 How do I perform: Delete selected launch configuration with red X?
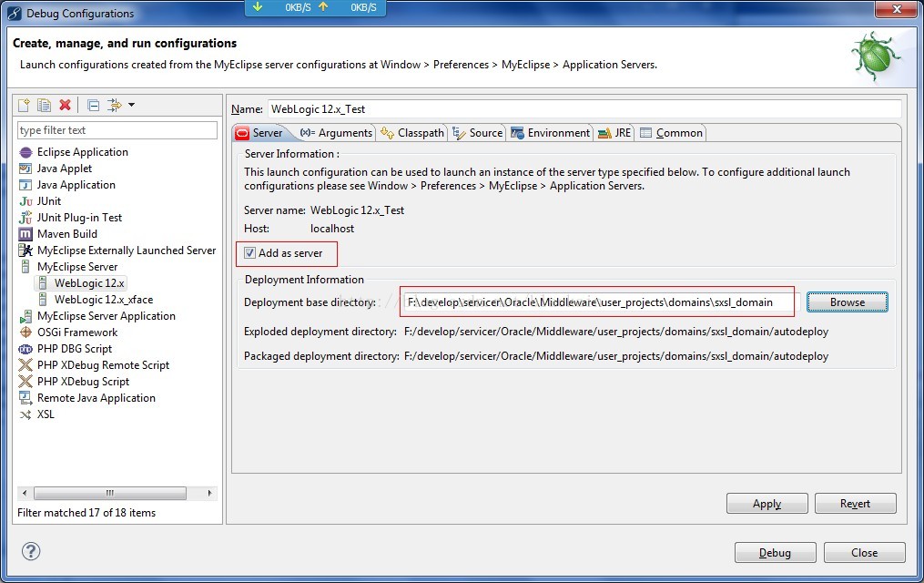pyautogui.click(x=66, y=105)
